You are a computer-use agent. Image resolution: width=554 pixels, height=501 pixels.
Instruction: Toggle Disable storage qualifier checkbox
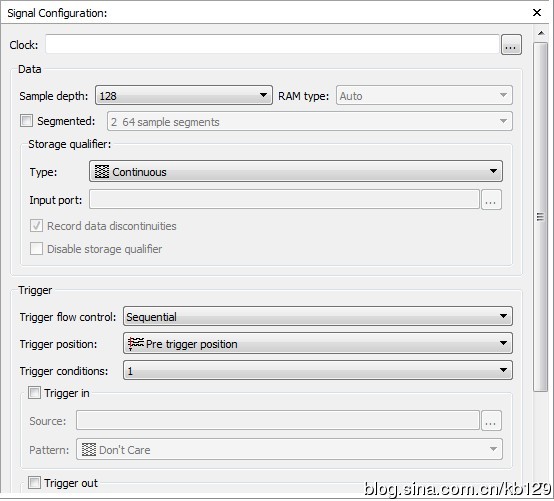[x=36, y=249]
